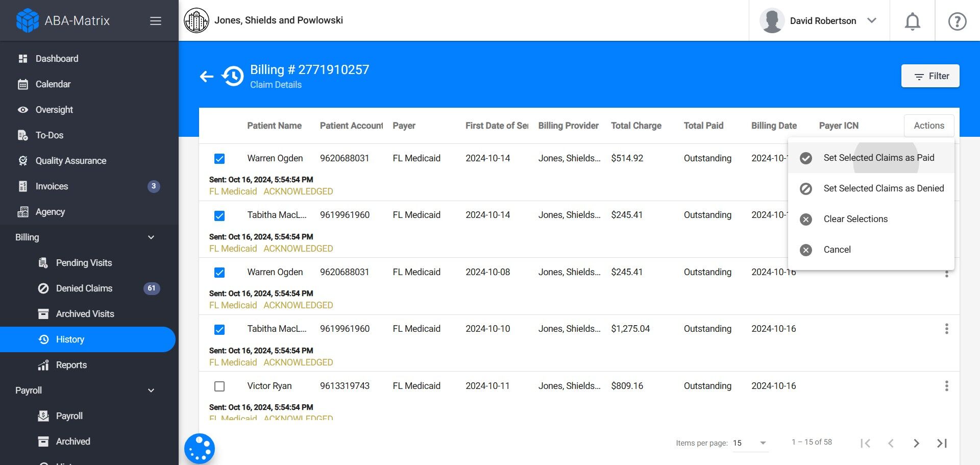Toggle the hamburger sidebar menu icon

[x=156, y=21]
